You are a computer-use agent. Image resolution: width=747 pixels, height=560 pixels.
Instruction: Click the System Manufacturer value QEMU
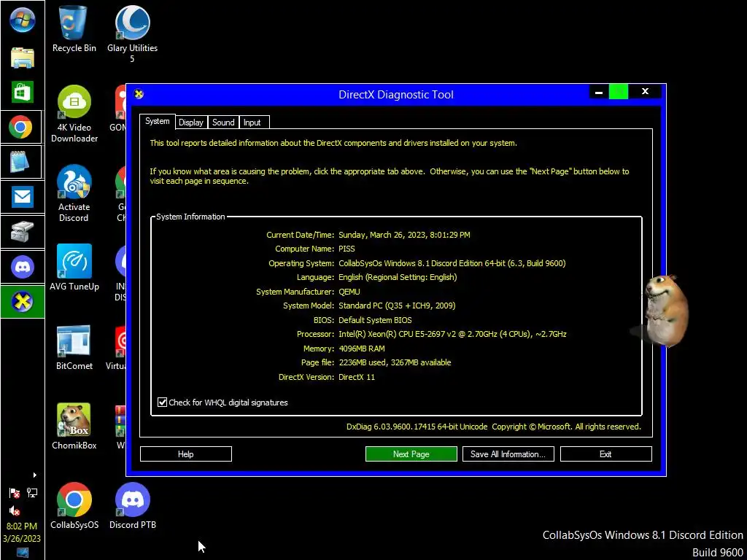[x=349, y=292]
